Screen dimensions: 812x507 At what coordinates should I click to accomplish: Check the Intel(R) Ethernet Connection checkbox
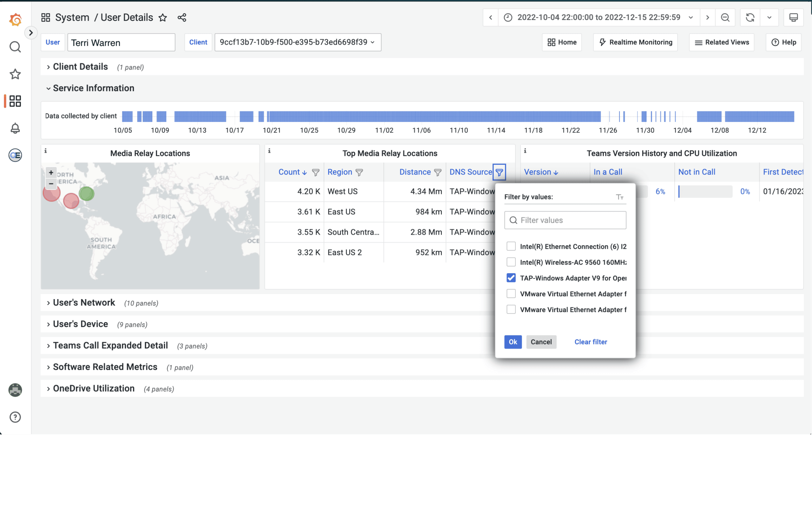pyautogui.click(x=511, y=246)
